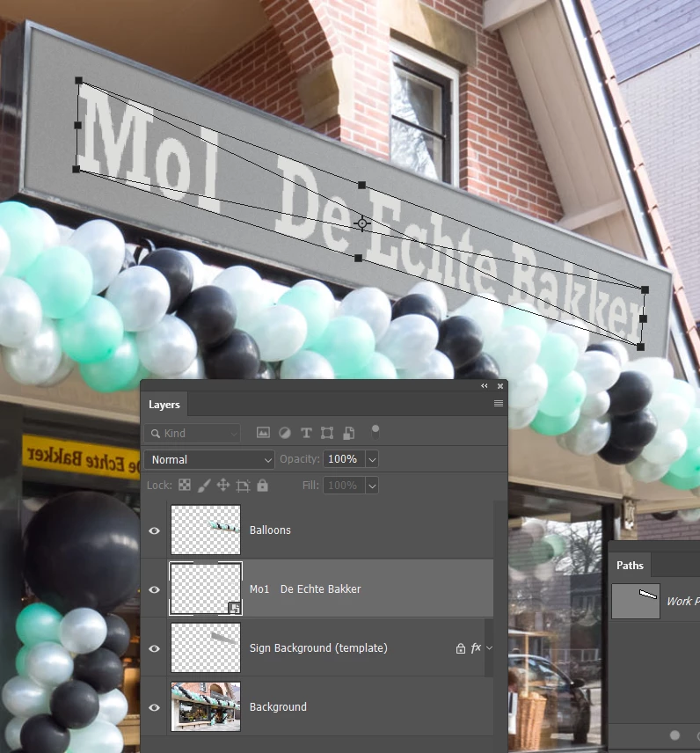Open the Normal blend mode dropdown
This screenshot has width=700, height=753.
(x=209, y=459)
